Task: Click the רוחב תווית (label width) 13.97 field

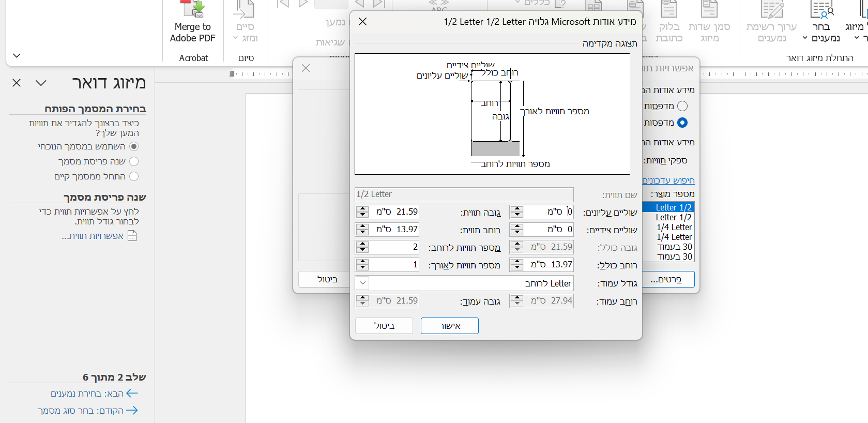Action: 394,229
